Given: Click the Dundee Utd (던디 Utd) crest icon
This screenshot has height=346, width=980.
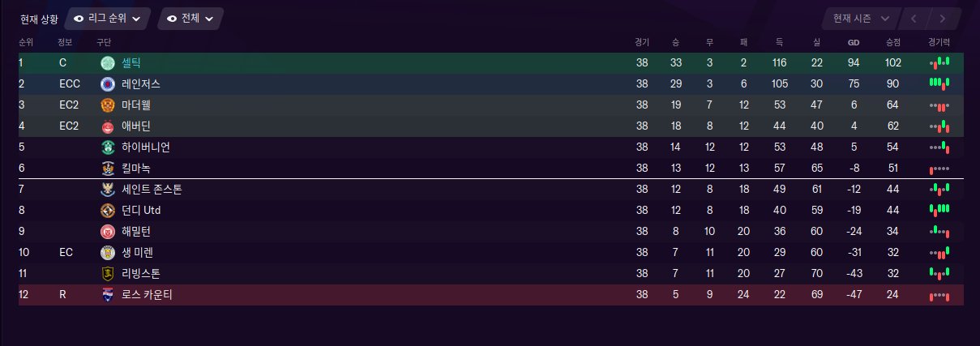Looking at the screenshot, I should (108, 210).
